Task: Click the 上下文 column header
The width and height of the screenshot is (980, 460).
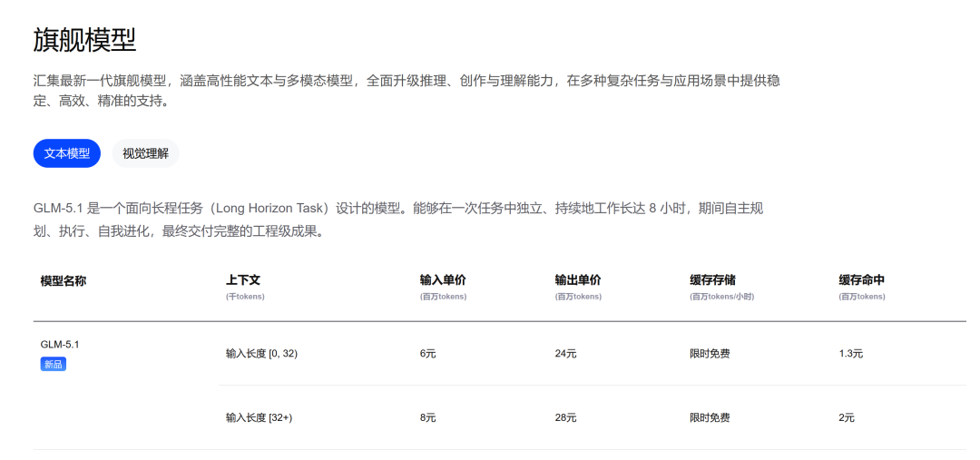Action: (242, 280)
